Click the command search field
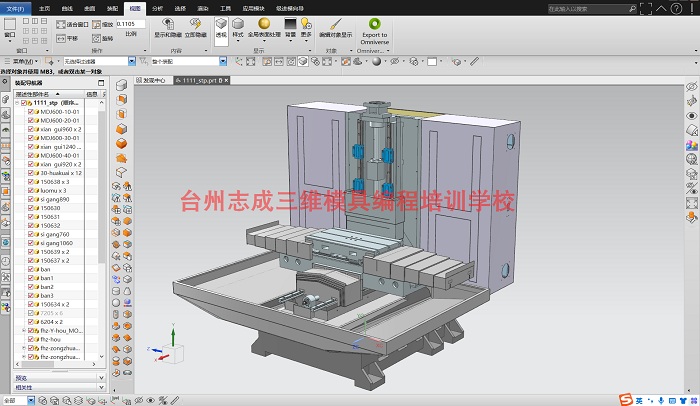 [x=592, y=8]
